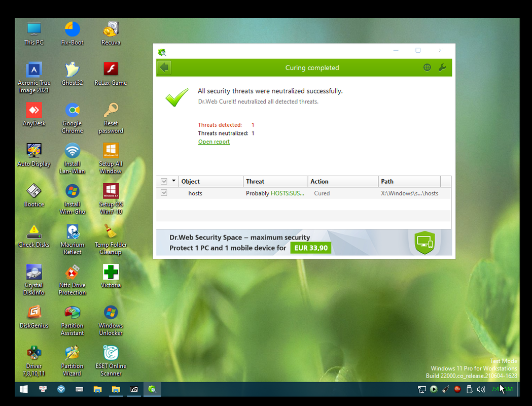Open scan settings wrench icon
Viewport: 532px width, 406px height.
442,67
